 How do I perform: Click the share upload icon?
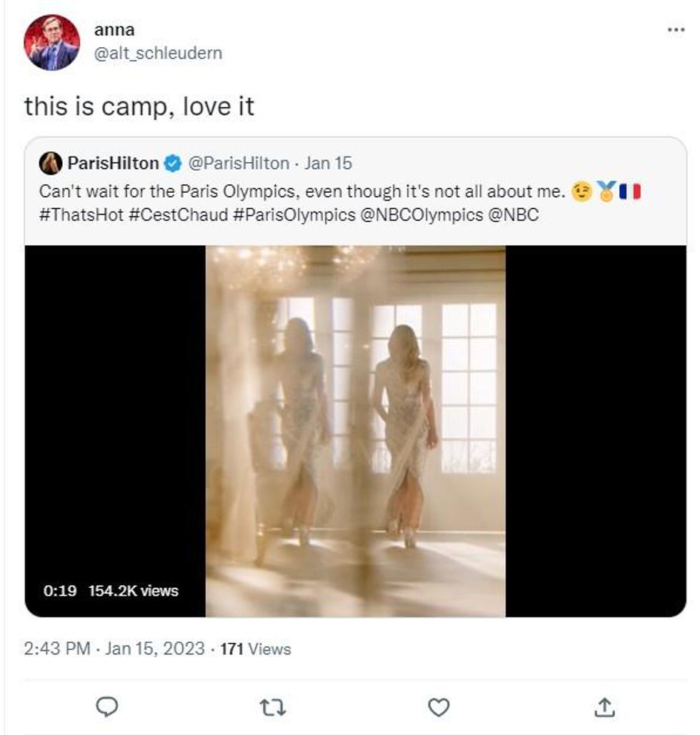(604, 707)
